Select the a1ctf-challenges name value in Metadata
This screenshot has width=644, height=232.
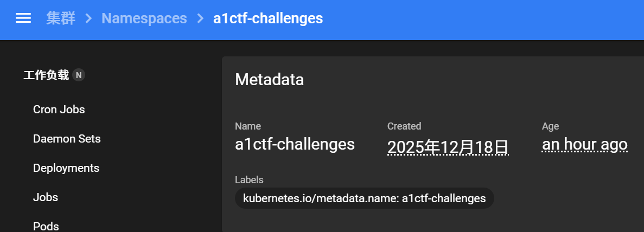tap(295, 144)
